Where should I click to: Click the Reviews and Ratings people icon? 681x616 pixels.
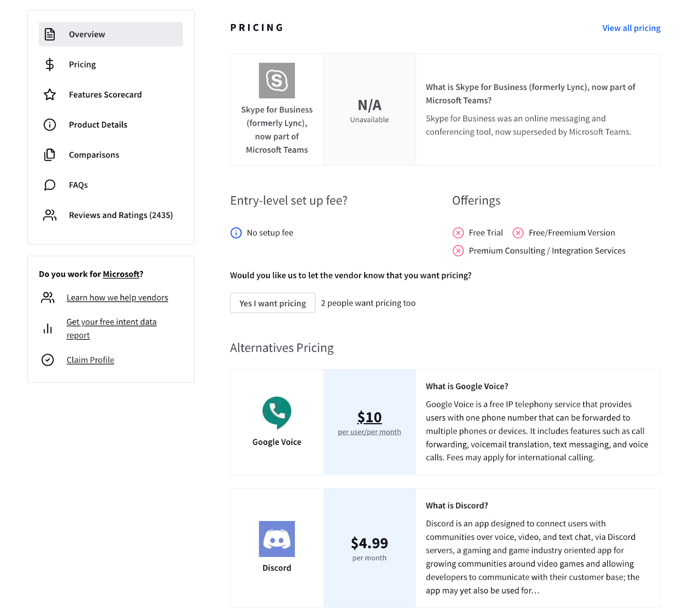[50, 215]
